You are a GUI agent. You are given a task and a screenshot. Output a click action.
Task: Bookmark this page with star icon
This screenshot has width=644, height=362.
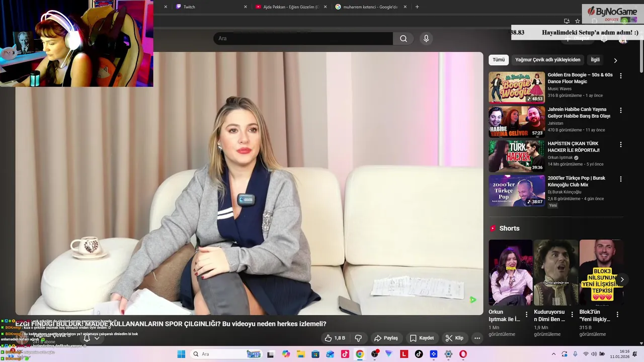tap(578, 21)
